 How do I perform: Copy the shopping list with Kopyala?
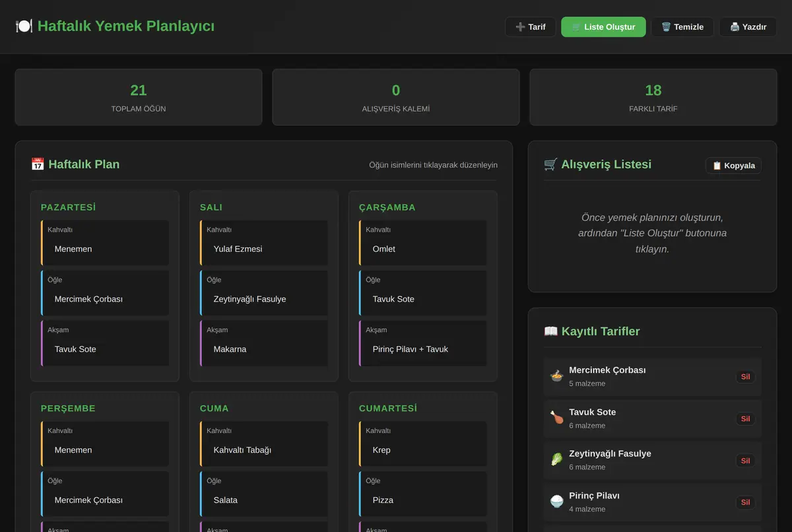tap(734, 166)
